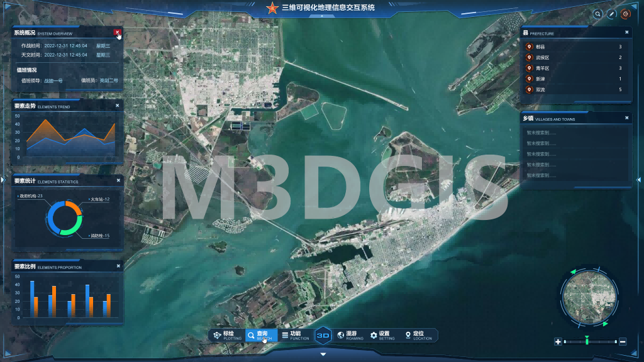Click the zoom out minus button

(623, 341)
